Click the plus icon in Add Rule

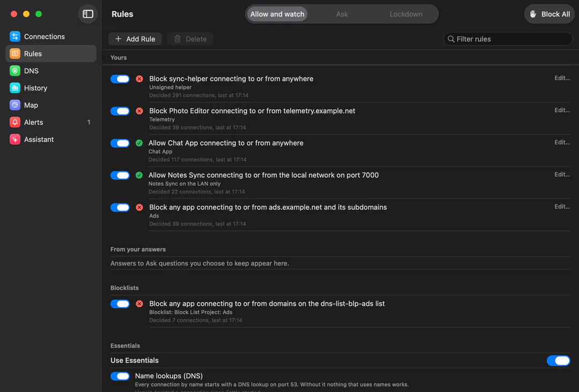pyautogui.click(x=118, y=39)
